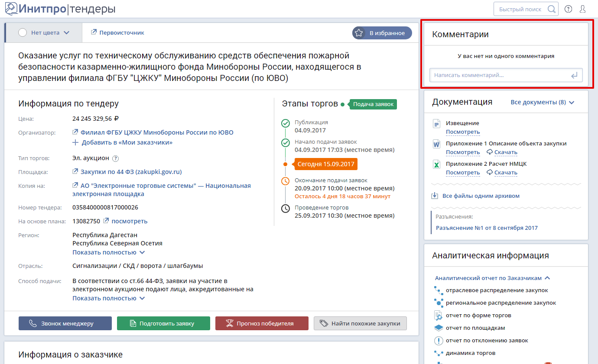Click the star icon to add to favorites
Screen dimensions: 598x364
(x=359, y=33)
